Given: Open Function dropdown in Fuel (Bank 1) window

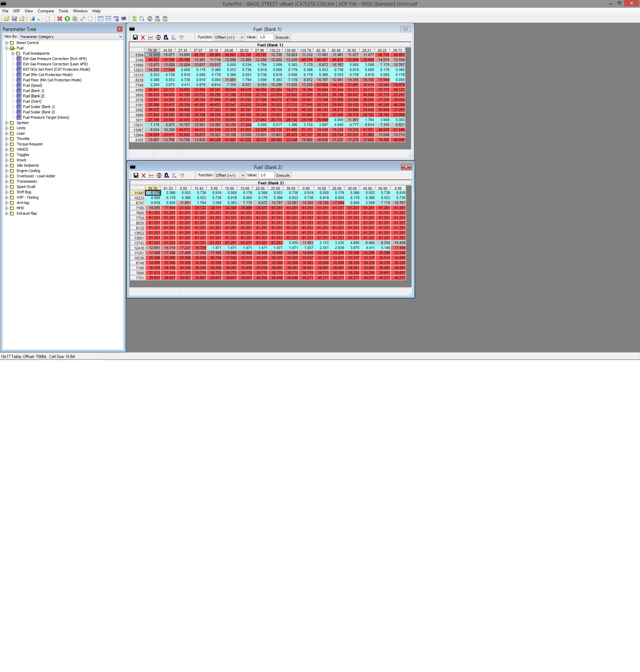Looking at the screenshot, I should pos(229,37).
